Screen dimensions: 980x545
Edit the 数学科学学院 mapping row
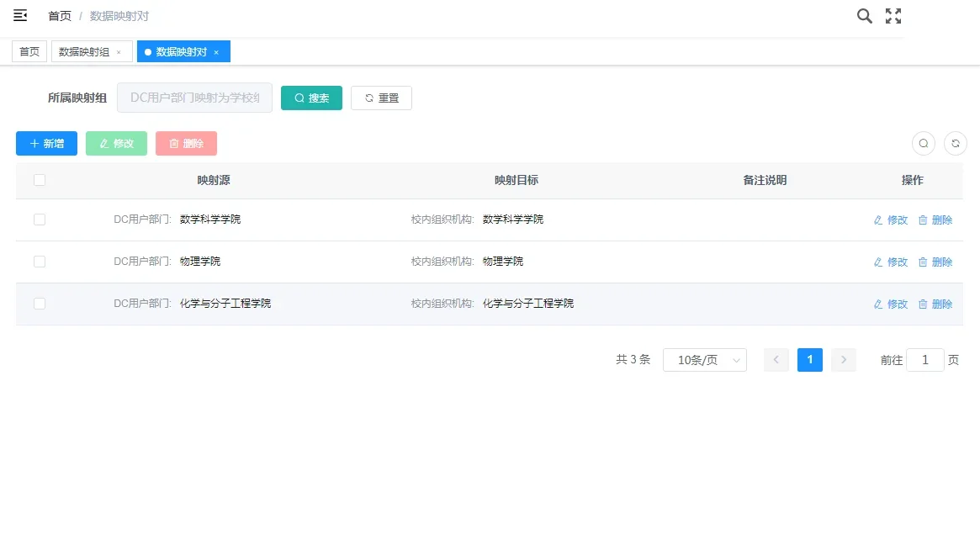pyautogui.click(x=891, y=220)
